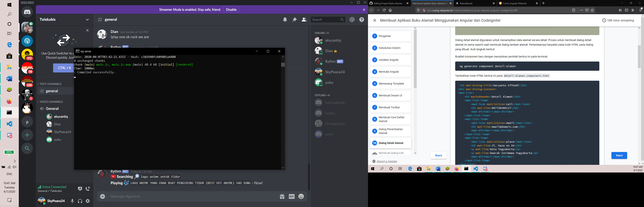This screenshot has width=644, height=207.
Task: Open Discord user settings gear
Action: tap(88, 201)
